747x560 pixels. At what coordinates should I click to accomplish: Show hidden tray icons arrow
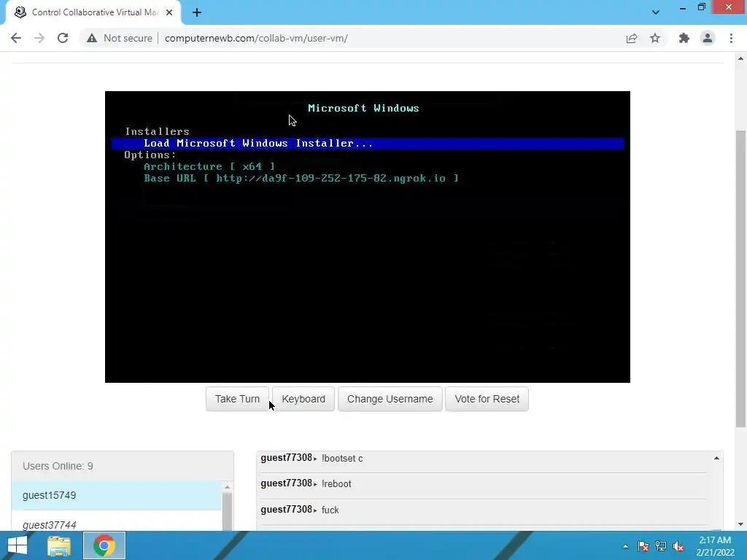(625, 546)
